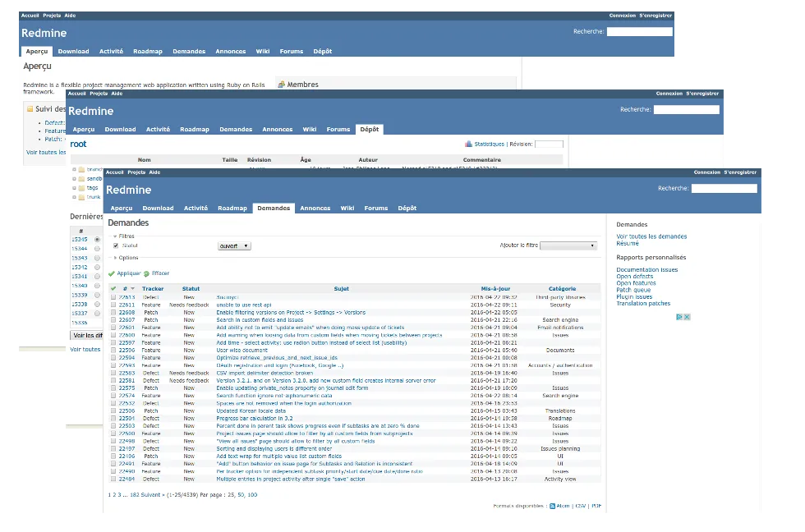Click the Révision input field in the Dépôt window
This screenshot has width=805, height=532.
click(549, 144)
